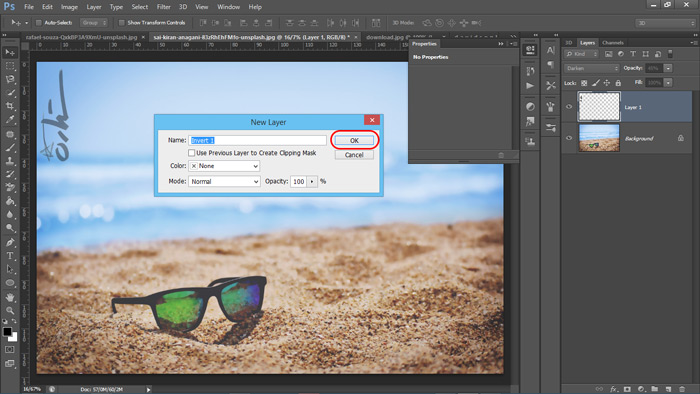700x394 pixels.
Task: Open the Kind filter dropdown
Action: [581, 54]
